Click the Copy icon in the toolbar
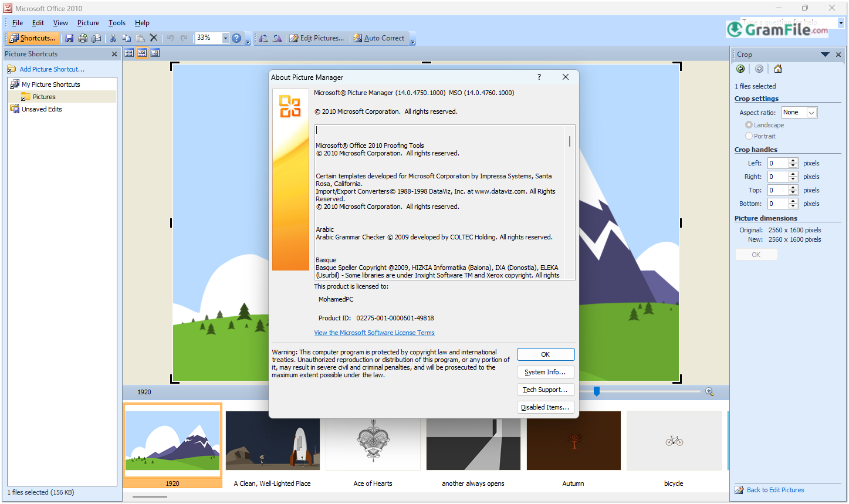 (126, 38)
